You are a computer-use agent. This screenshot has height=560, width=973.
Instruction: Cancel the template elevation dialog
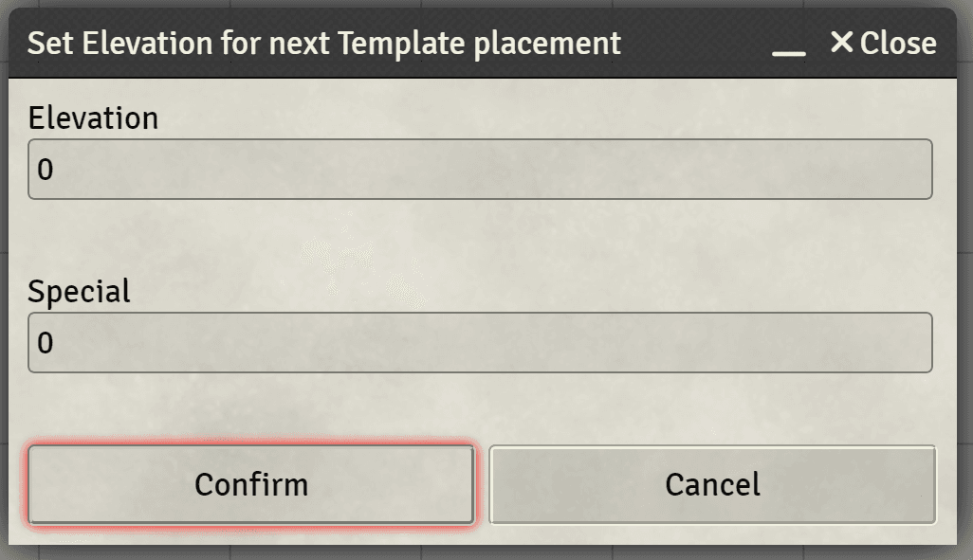tap(712, 484)
